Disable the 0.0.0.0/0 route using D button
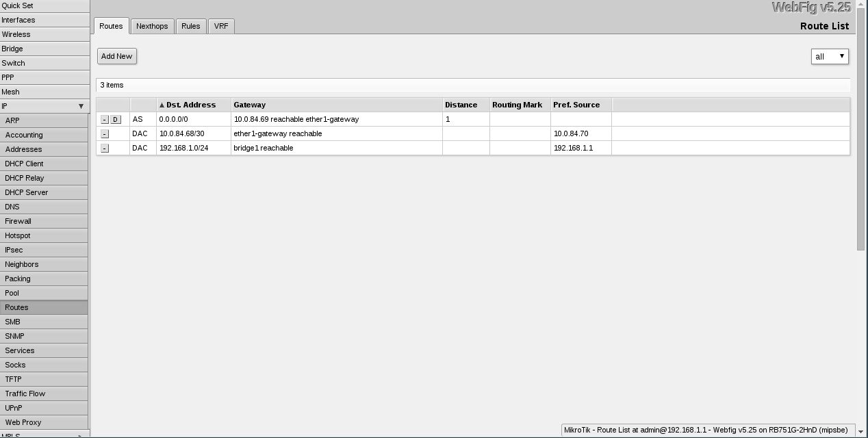This screenshot has height=438, width=868. click(x=115, y=120)
